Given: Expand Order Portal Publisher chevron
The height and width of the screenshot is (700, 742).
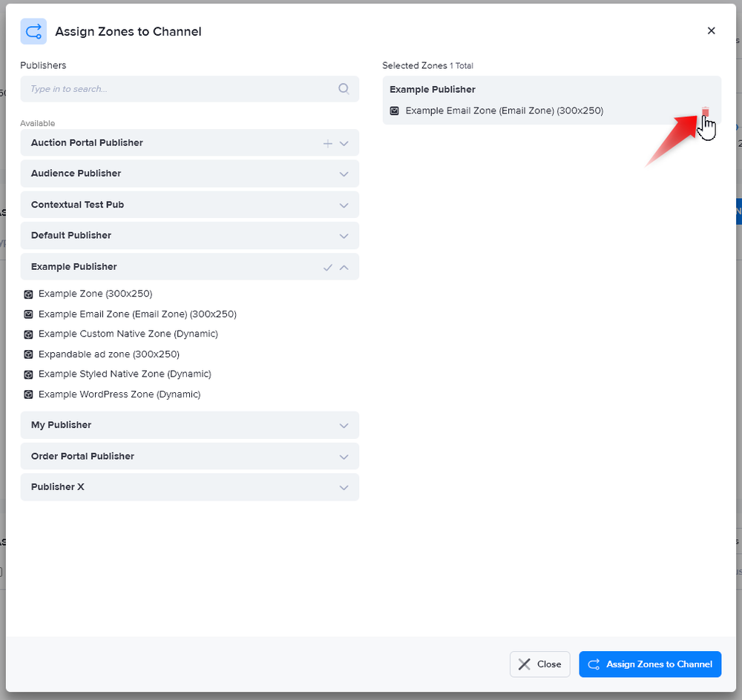Looking at the screenshot, I should (344, 457).
